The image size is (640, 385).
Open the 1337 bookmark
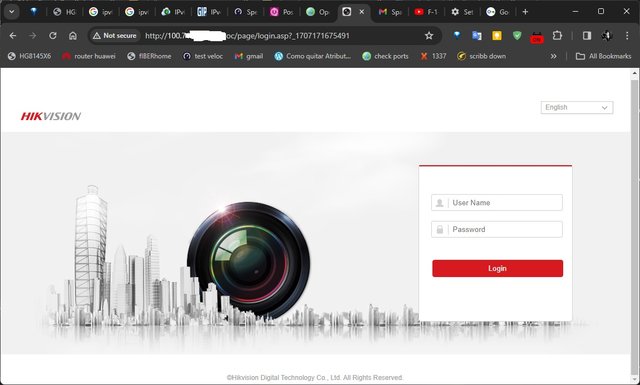coord(433,56)
